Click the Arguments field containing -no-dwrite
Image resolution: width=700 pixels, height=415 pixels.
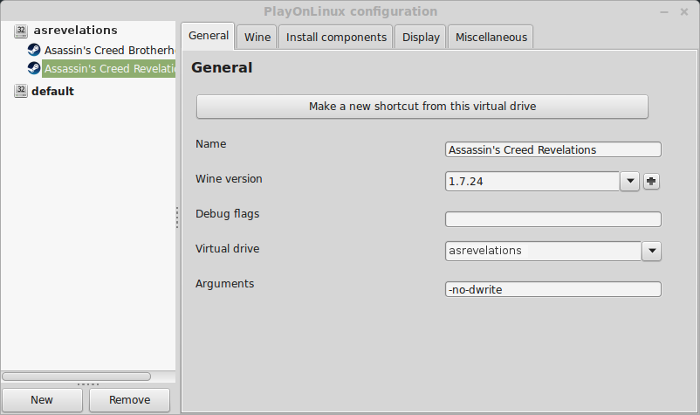point(553,289)
